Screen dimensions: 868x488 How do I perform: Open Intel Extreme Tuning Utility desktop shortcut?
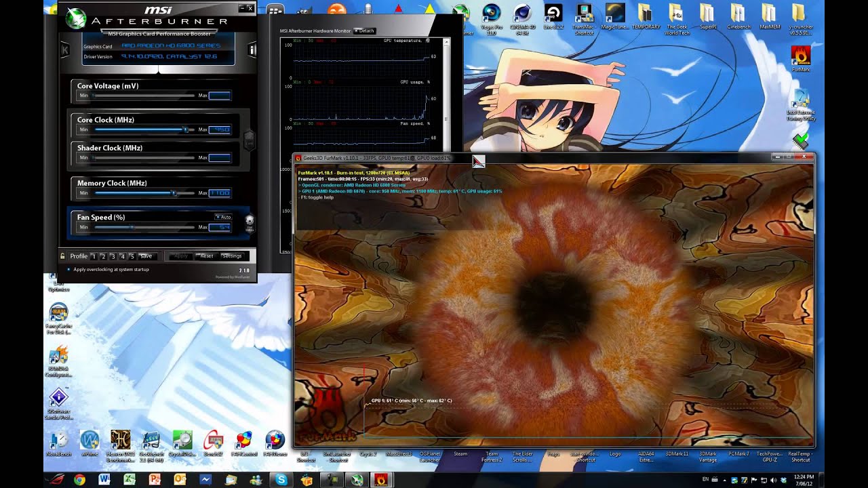[x=800, y=105]
